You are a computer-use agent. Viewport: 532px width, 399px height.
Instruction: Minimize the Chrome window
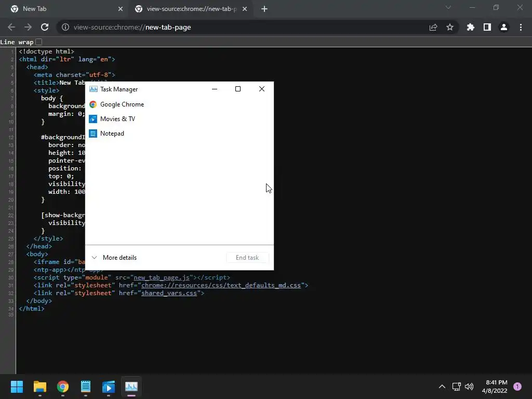tap(472, 7)
